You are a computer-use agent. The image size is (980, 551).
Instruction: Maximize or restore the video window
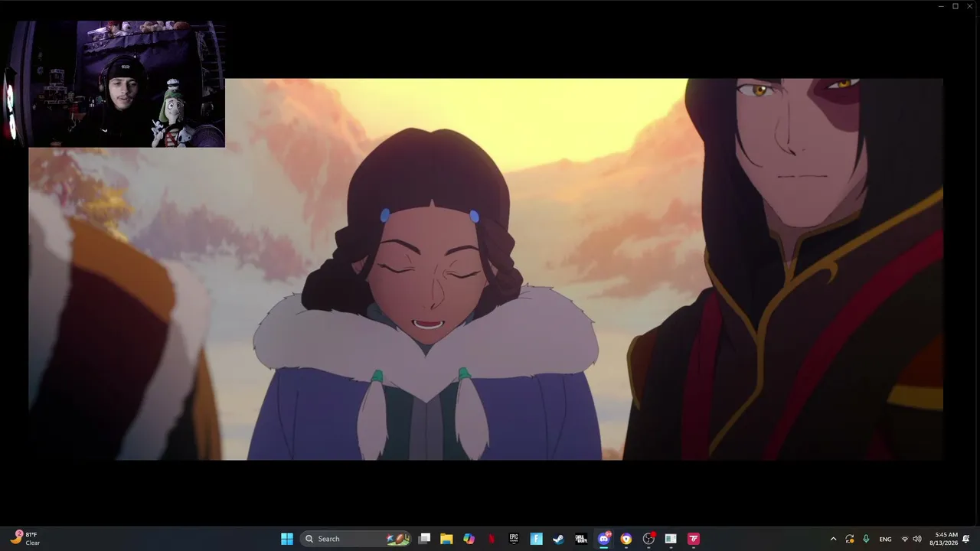tap(955, 6)
